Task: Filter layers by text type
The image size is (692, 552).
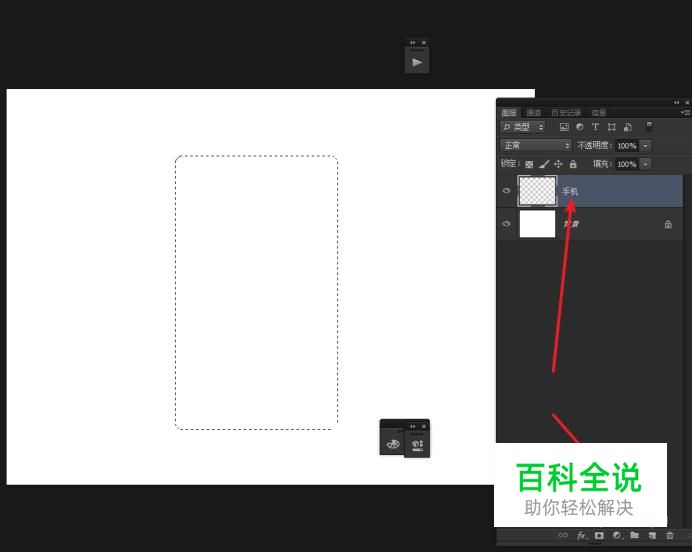Action: tap(595, 127)
